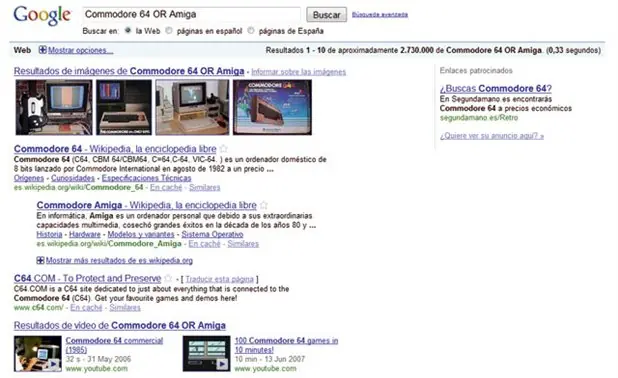Viewport: 618px width, 378px height.
Task: Open 'Similares' for Commodore_Amiga result
Action: (x=243, y=244)
